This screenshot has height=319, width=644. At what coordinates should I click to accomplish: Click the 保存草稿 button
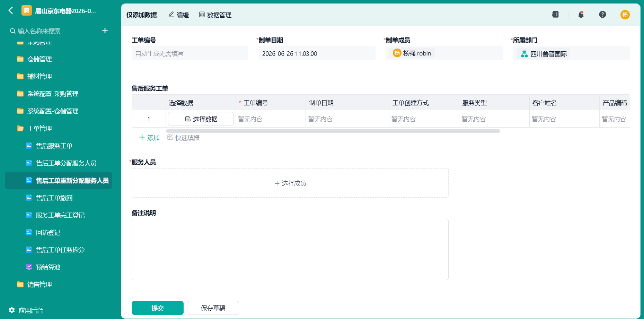(213, 308)
